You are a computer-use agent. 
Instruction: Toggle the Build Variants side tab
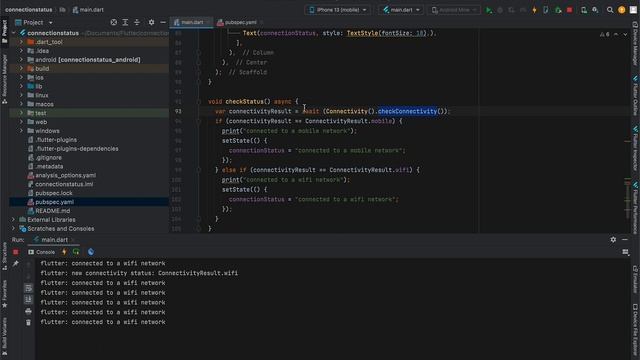click(x=4, y=335)
